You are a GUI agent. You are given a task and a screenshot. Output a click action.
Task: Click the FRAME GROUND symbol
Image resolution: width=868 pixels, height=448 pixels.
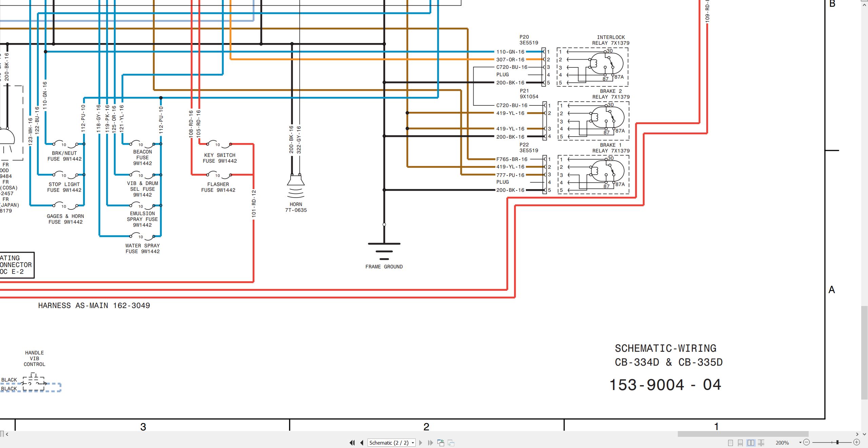click(x=384, y=251)
